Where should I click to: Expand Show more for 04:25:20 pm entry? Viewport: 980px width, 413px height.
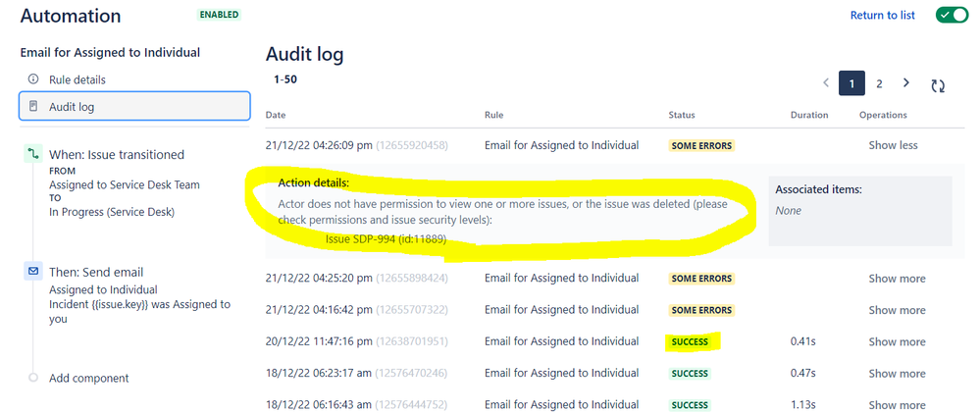coord(897,278)
